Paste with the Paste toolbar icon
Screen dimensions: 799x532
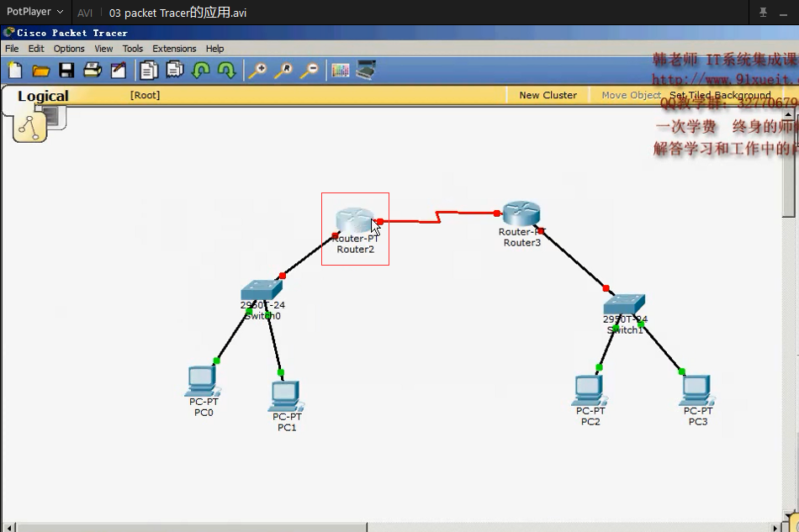click(175, 70)
